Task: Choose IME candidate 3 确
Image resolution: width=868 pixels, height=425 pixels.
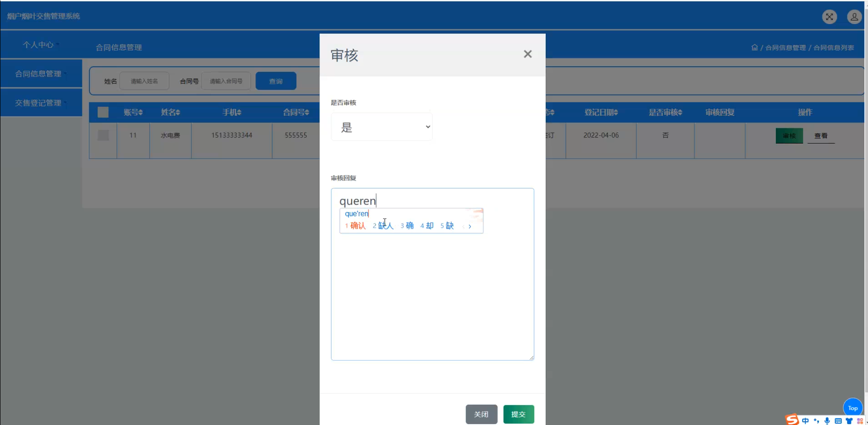Action: 407,226
